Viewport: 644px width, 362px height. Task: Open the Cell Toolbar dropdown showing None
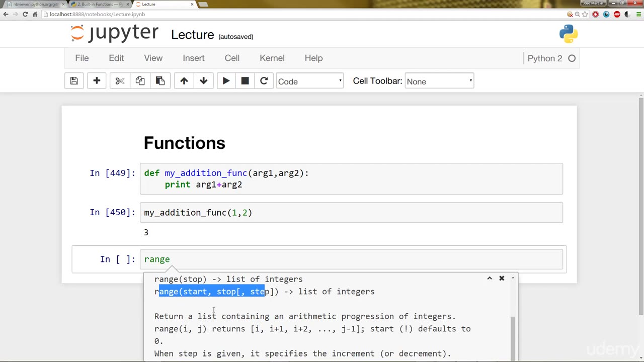[x=439, y=81]
